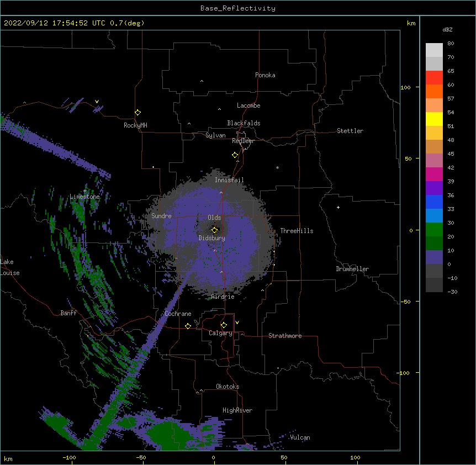Click the yellow V marker northwest of RockyMH
The height and width of the screenshot is (465, 476).
(x=97, y=102)
